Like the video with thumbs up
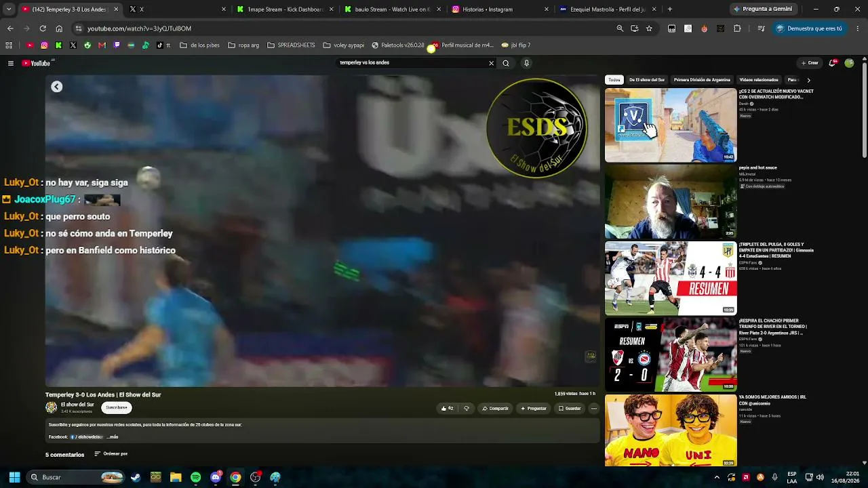Screen dimensions: 868x488 (x=448, y=408)
